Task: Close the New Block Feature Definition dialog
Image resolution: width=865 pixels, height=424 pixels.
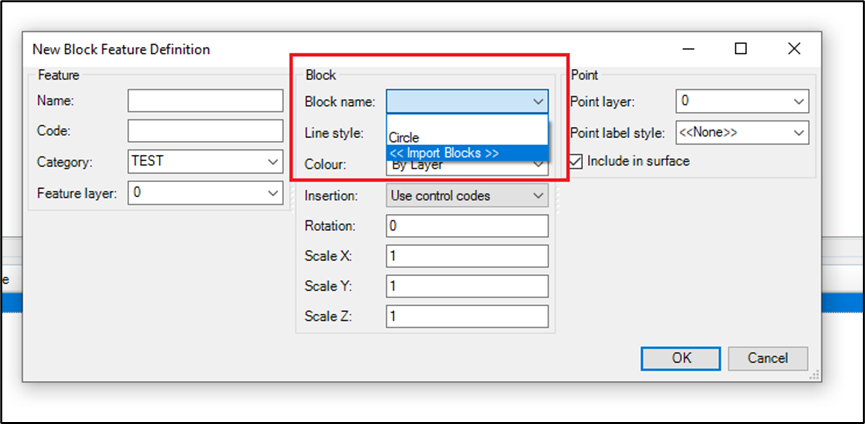Action: pos(794,49)
